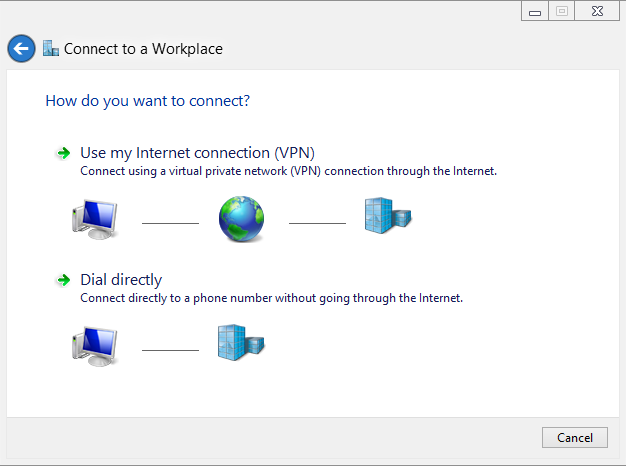Click the computer icon in the VPN diagram

[95, 217]
